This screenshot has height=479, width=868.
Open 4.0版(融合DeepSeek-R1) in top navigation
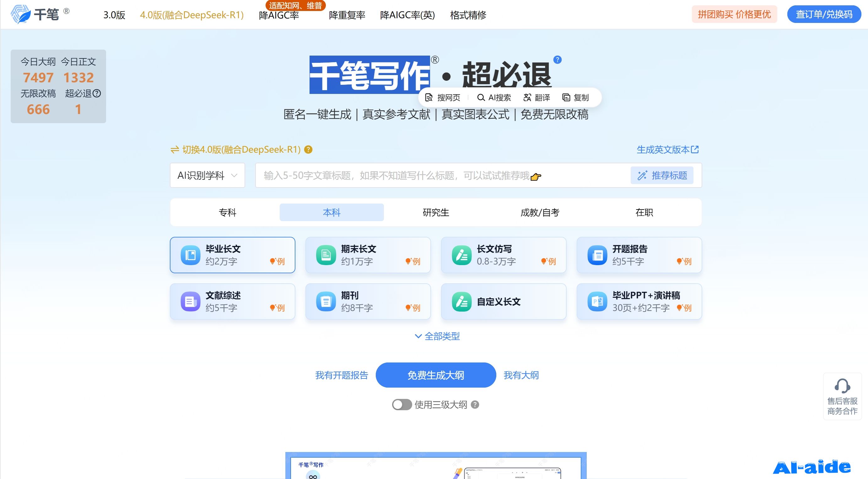(192, 15)
